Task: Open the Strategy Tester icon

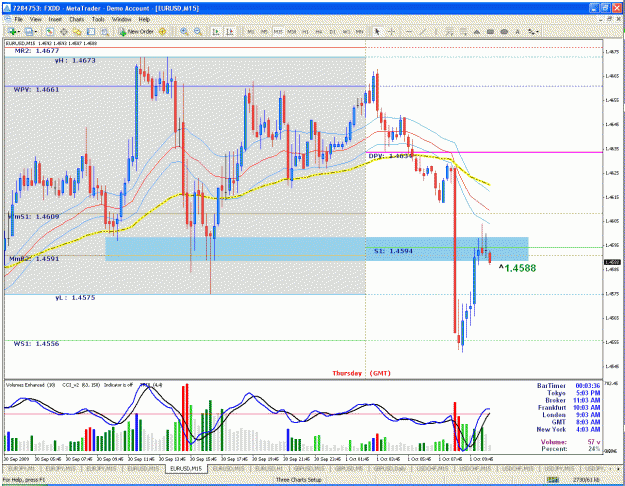Action: (104, 31)
